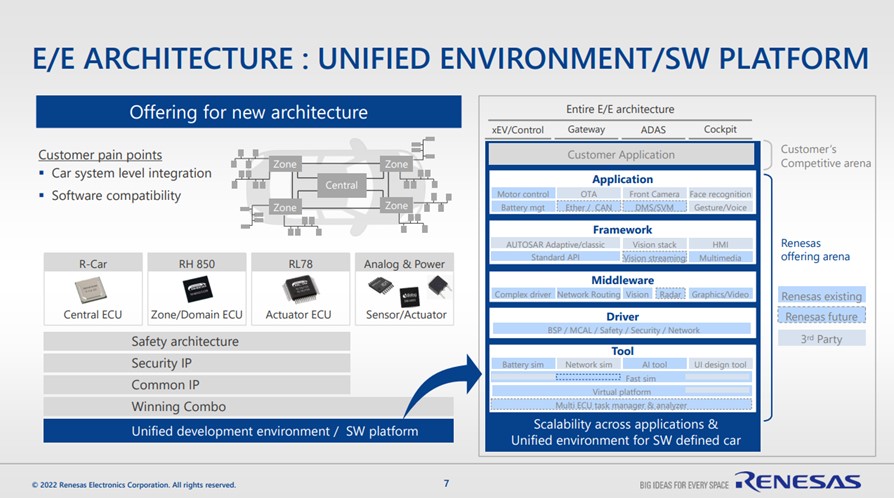The image size is (894, 498).
Task: Click 'Unified development environment / SW platform' bar
Action: click(x=249, y=431)
